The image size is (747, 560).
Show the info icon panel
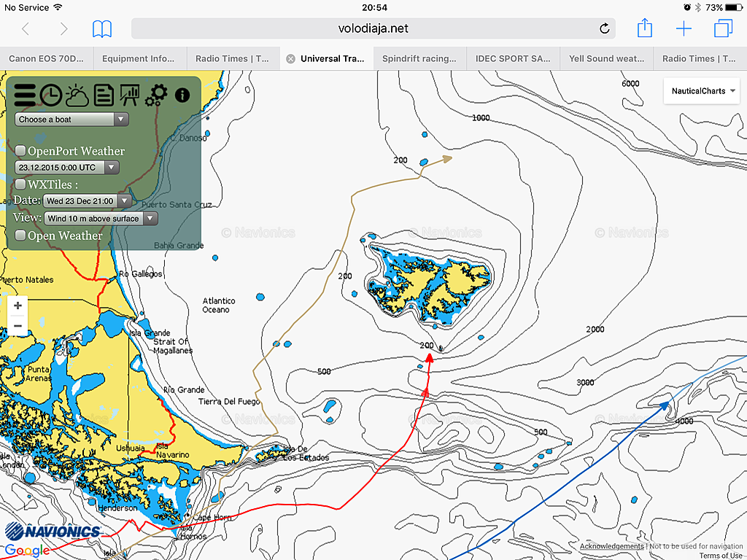tap(182, 96)
